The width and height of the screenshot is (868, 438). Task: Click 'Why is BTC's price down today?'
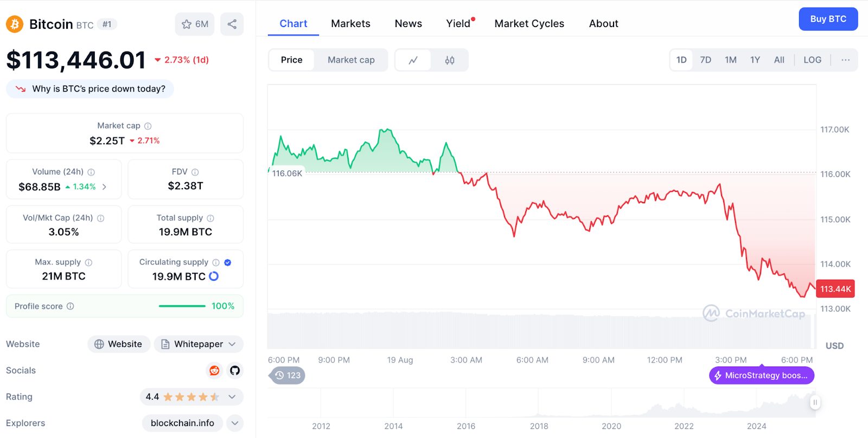click(x=90, y=89)
